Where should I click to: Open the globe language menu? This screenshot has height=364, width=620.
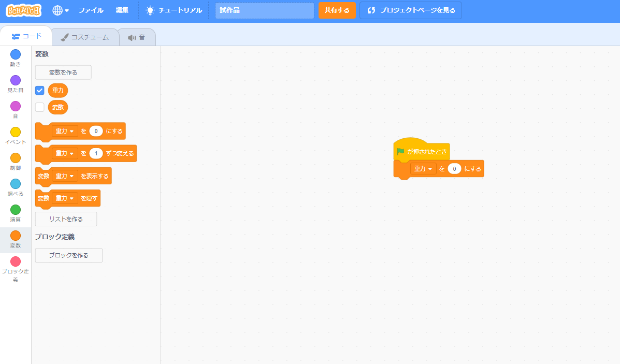(61, 11)
